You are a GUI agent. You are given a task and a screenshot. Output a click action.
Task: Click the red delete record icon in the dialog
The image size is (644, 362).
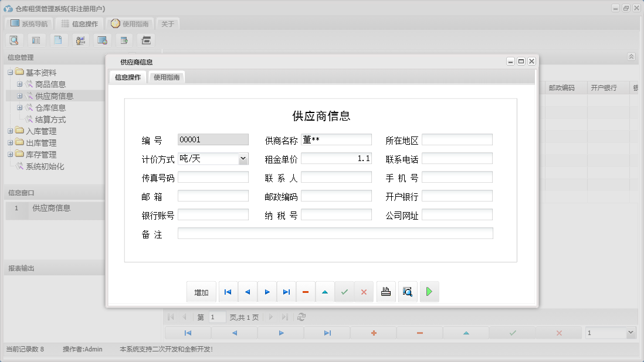tap(306, 291)
